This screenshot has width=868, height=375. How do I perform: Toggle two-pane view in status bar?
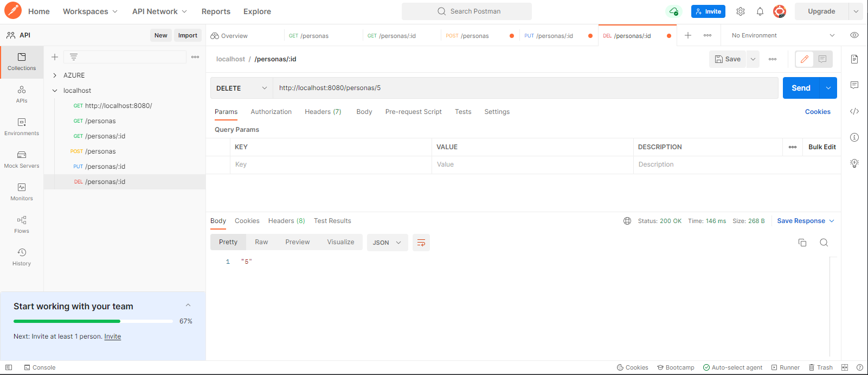(845, 367)
